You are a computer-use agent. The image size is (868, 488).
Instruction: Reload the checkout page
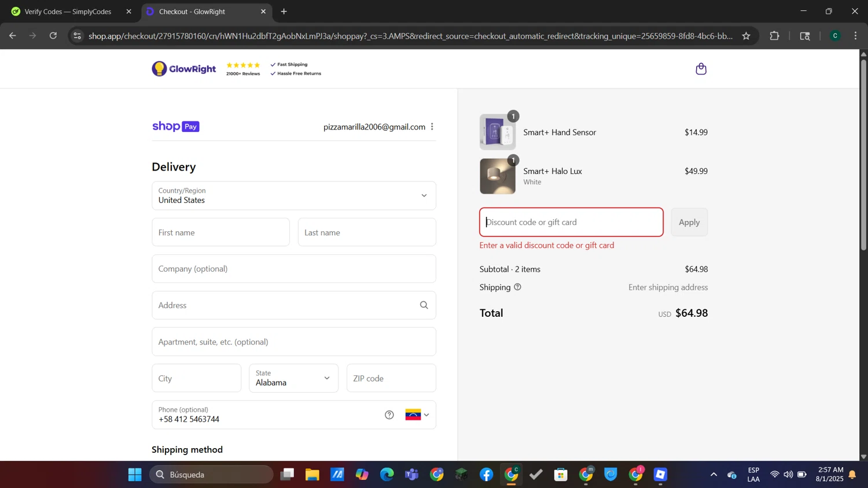[53, 36]
